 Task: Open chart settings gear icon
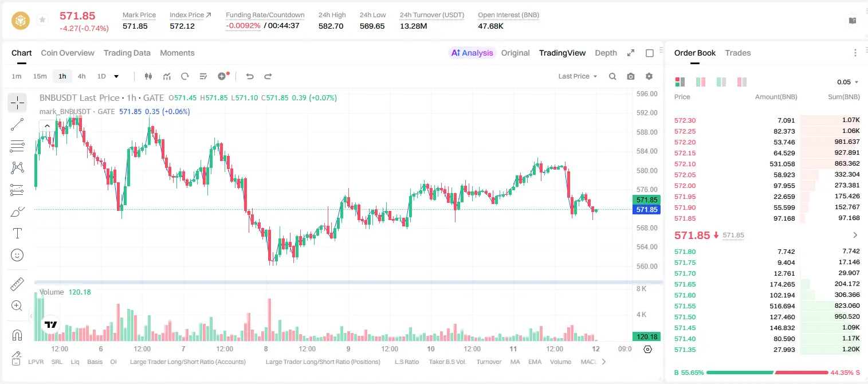click(x=649, y=76)
